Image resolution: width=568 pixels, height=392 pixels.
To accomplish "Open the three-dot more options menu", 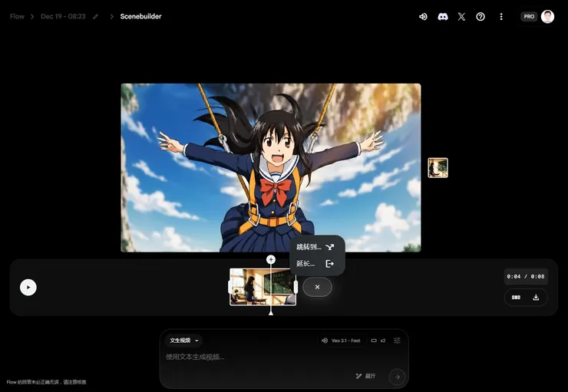I will [x=501, y=17].
